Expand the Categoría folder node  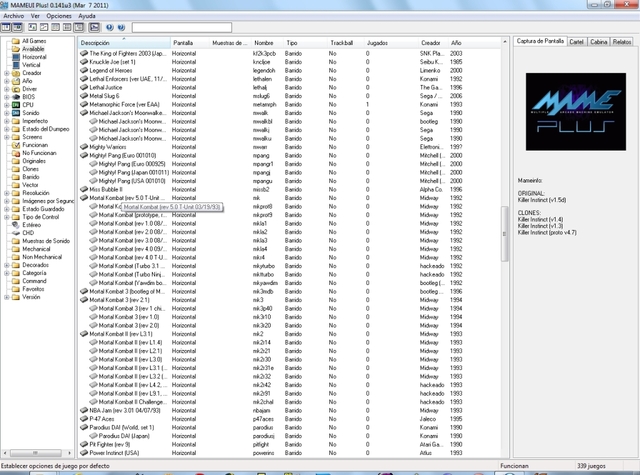click(7, 273)
